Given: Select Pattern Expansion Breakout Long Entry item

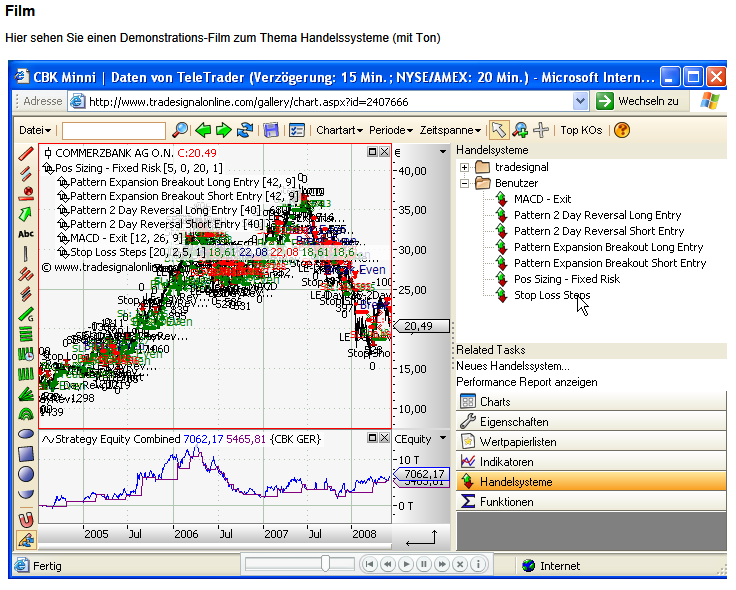Looking at the screenshot, I should coord(608,247).
